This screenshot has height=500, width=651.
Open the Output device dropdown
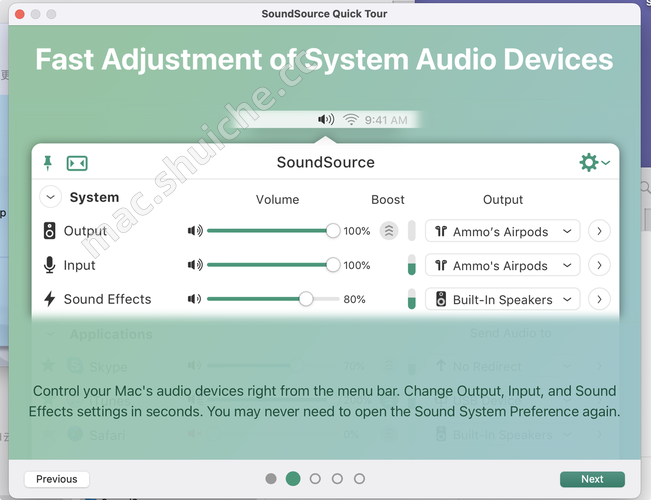pos(502,231)
